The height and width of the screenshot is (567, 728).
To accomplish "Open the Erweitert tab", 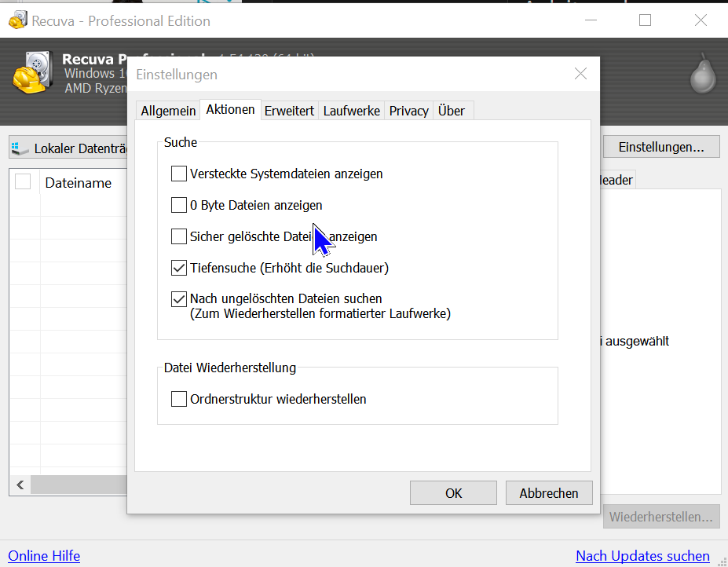I will tap(289, 111).
